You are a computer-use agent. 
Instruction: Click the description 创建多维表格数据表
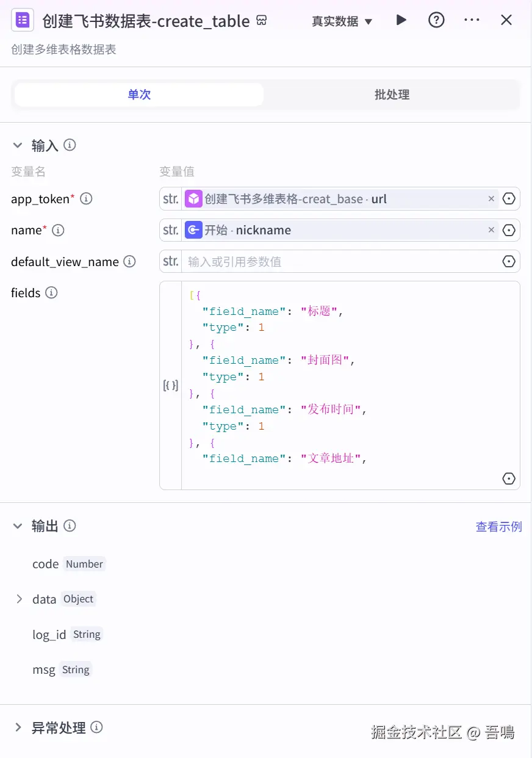pyautogui.click(x=63, y=50)
